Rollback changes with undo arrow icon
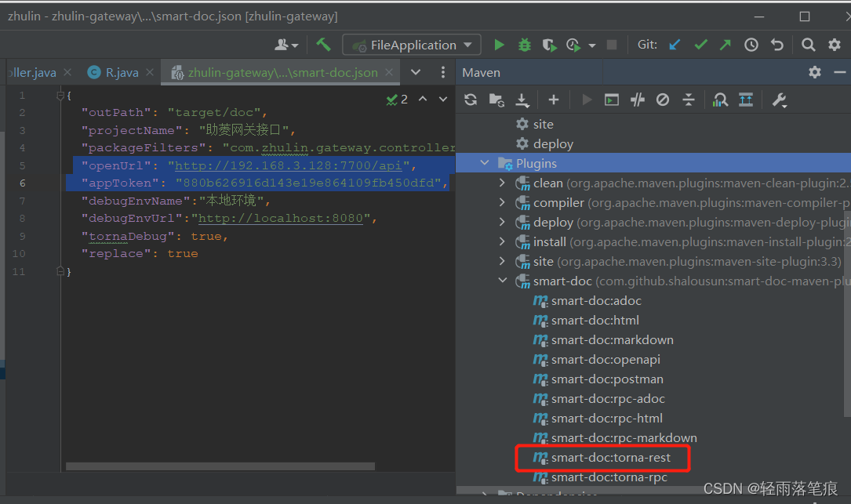The image size is (851, 504). 777,45
